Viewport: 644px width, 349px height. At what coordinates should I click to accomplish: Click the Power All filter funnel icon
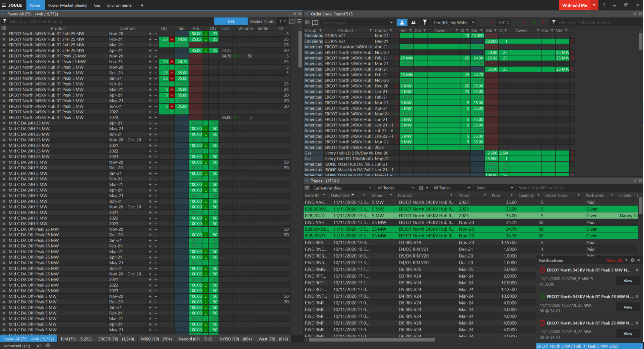5,21
